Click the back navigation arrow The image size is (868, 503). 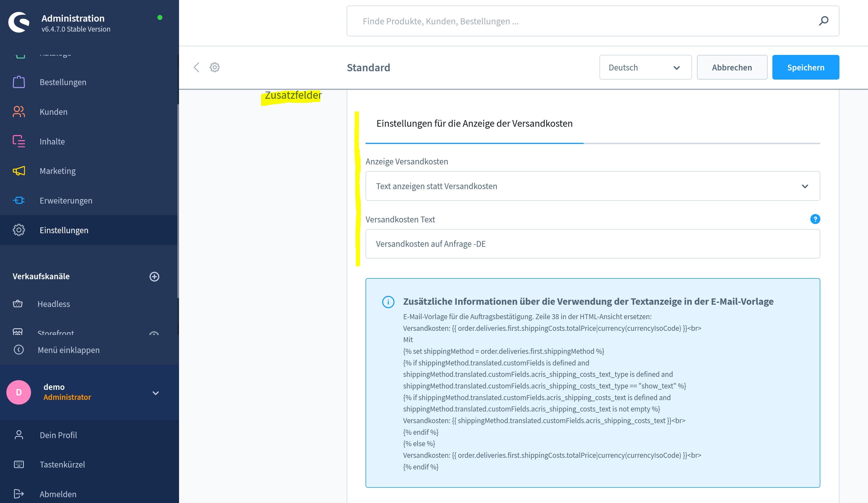(x=196, y=67)
